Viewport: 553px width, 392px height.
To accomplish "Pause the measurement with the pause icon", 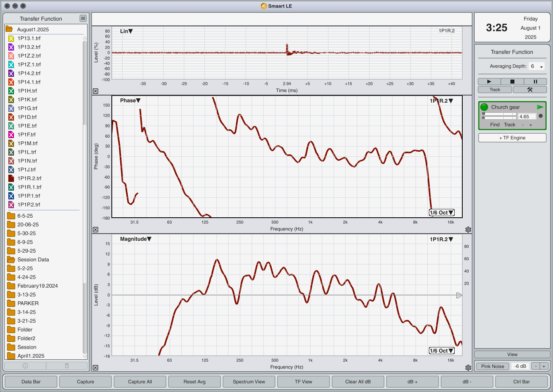I will coord(535,82).
